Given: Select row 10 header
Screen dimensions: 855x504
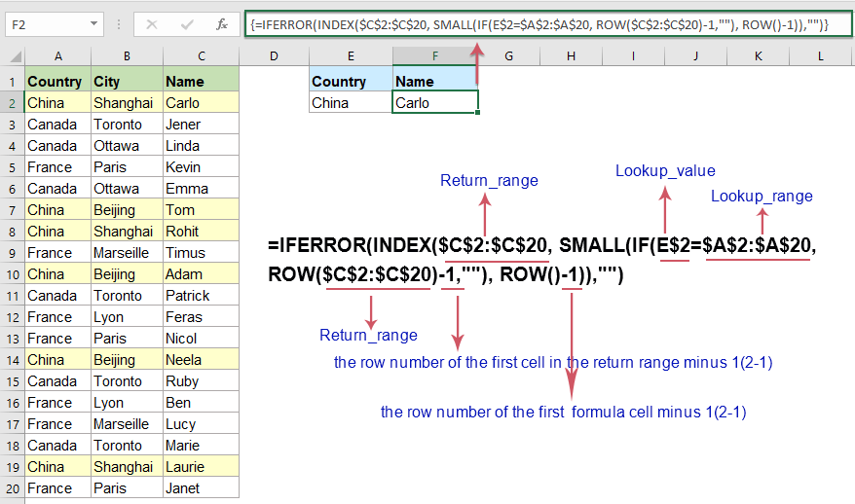Looking at the screenshot, I should click(x=12, y=274).
